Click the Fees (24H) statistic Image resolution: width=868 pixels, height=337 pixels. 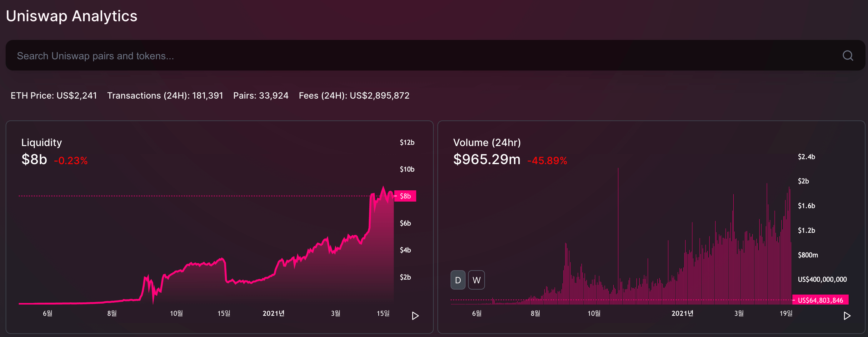coord(354,95)
